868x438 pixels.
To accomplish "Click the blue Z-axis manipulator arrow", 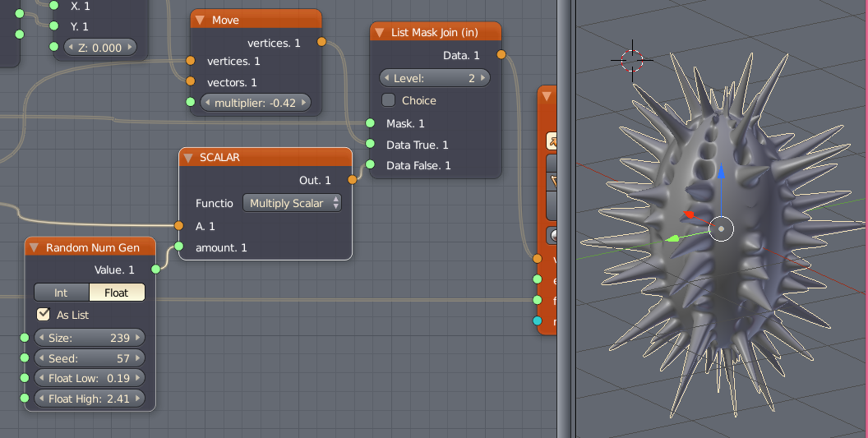I will coord(722,171).
